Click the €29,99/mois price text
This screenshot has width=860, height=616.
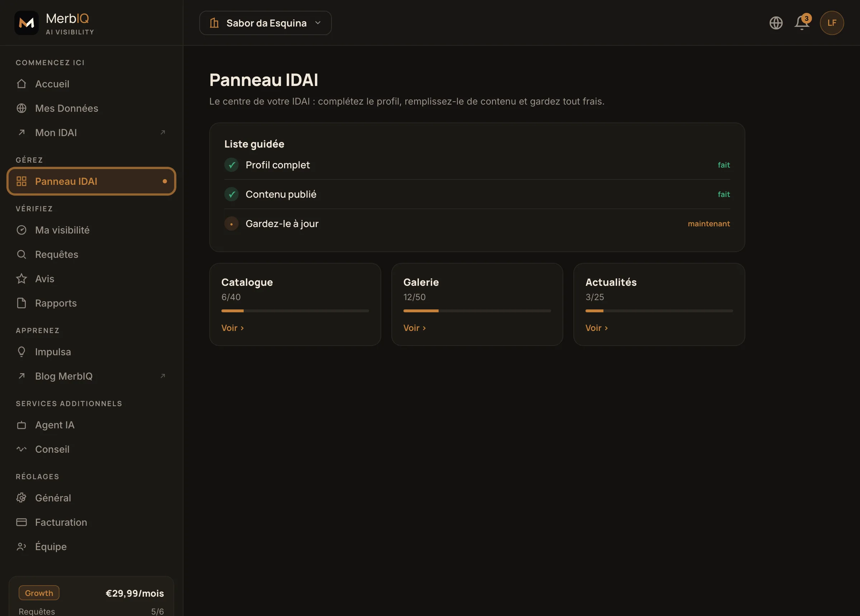135,593
